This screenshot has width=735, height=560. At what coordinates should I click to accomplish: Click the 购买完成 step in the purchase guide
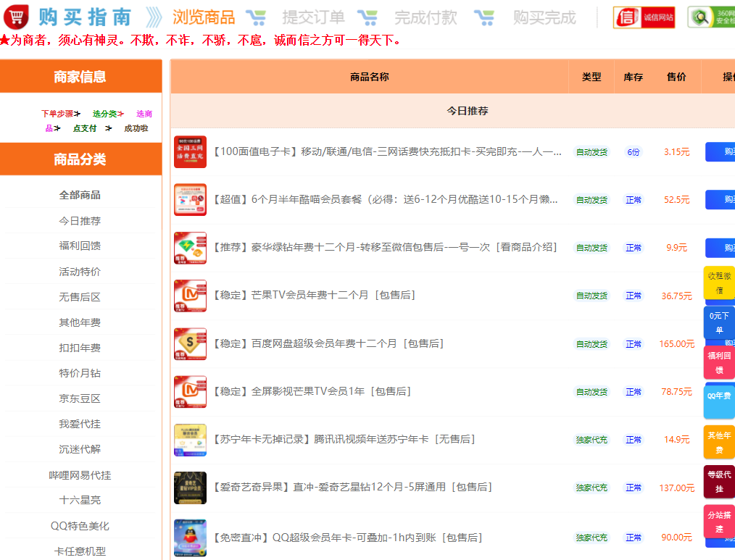click(544, 18)
